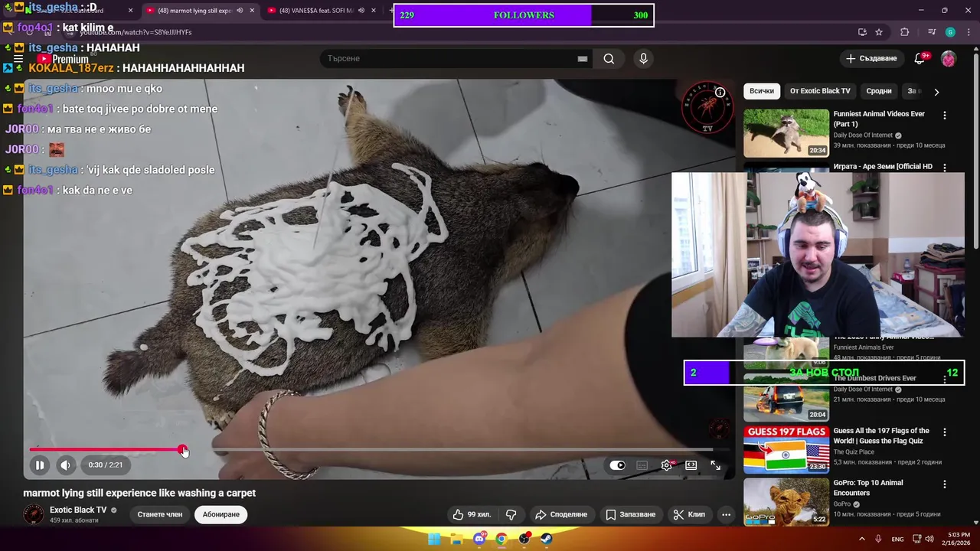Show more filter chips with right arrow

[x=936, y=91]
